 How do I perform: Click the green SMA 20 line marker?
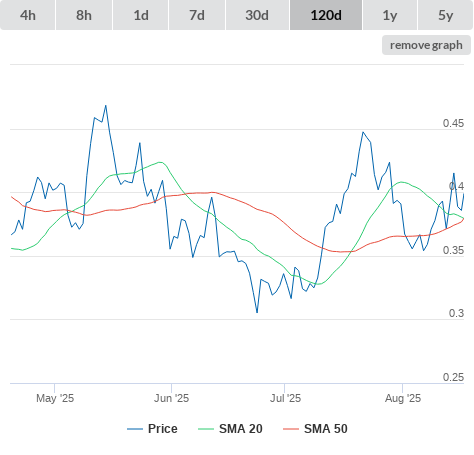click(206, 429)
